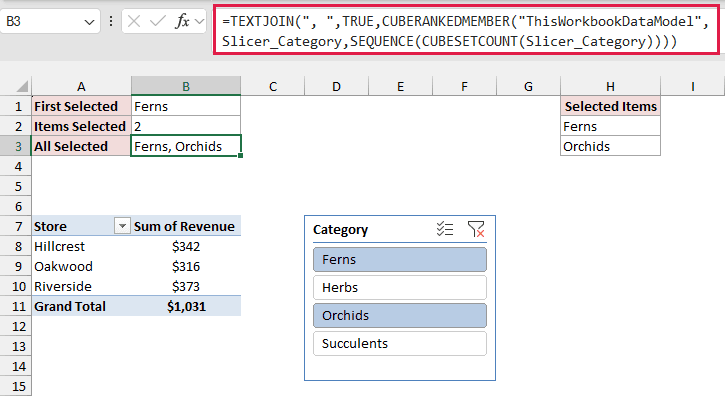Viewport: 725px width, 396px height.
Task: Select column G header
Action: click(x=528, y=87)
